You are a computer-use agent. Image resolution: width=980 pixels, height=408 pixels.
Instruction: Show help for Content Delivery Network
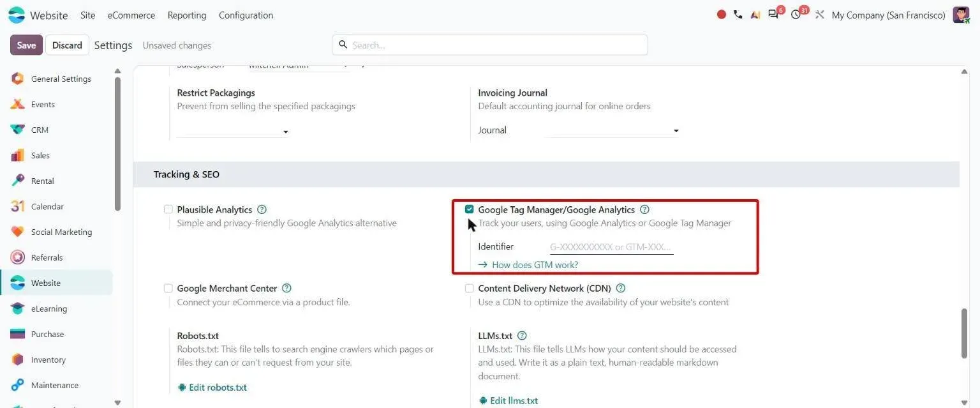click(621, 288)
